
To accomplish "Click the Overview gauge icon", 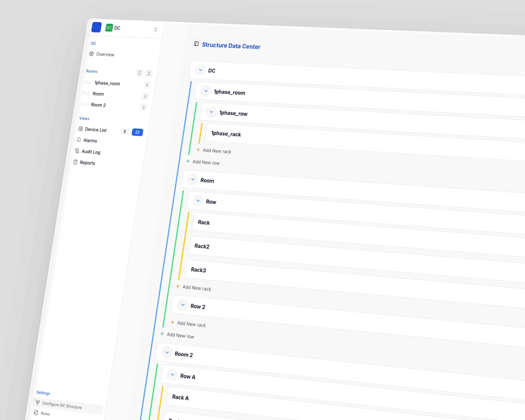I will click(92, 54).
